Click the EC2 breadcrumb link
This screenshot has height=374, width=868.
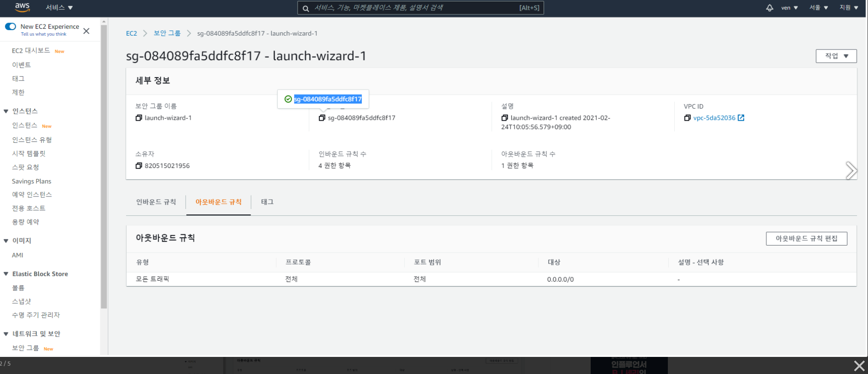pyautogui.click(x=132, y=33)
